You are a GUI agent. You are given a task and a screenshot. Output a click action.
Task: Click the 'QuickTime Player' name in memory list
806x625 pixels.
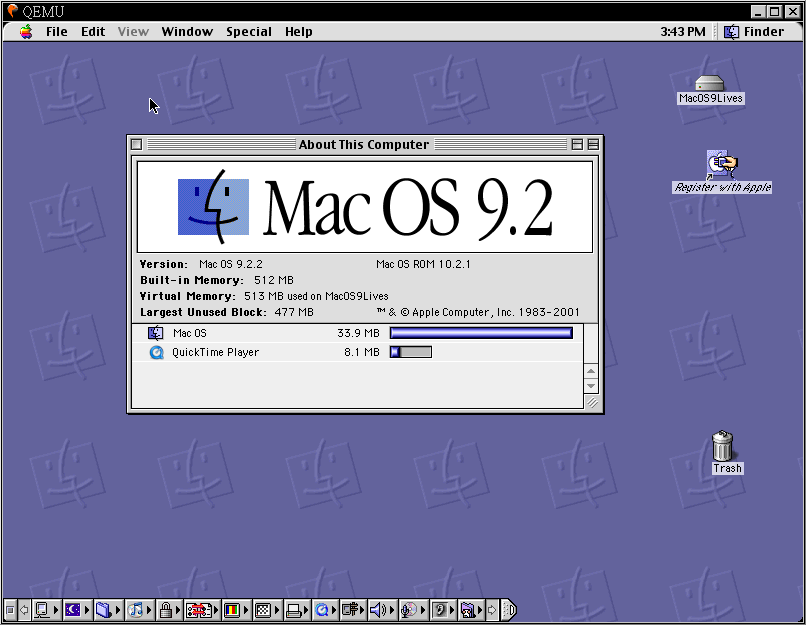tap(215, 352)
